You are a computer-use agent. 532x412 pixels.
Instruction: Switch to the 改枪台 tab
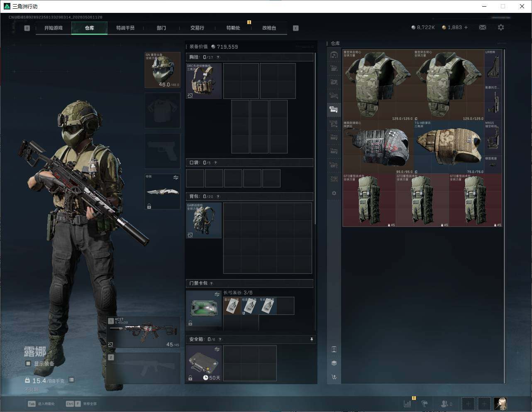point(269,28)
